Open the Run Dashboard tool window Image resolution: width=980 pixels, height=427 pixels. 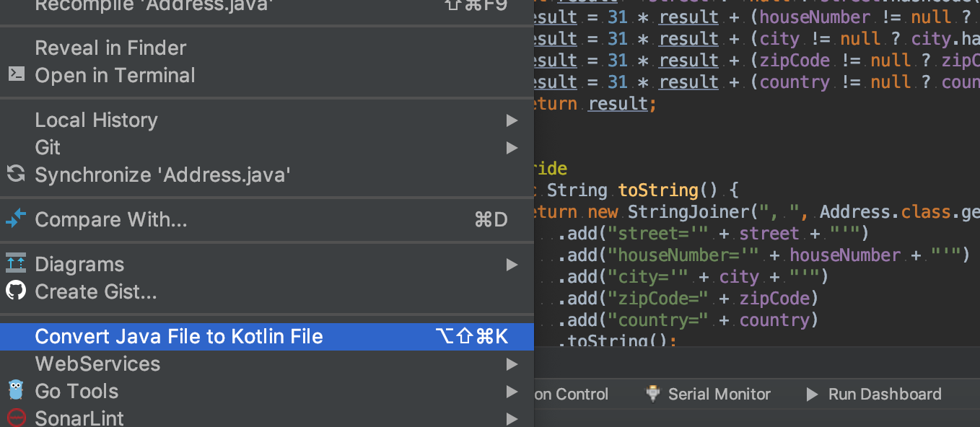coord(874,394)
